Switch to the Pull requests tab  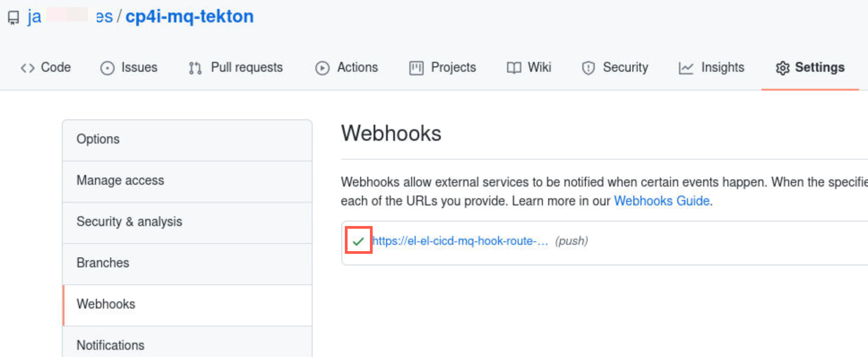236,67
